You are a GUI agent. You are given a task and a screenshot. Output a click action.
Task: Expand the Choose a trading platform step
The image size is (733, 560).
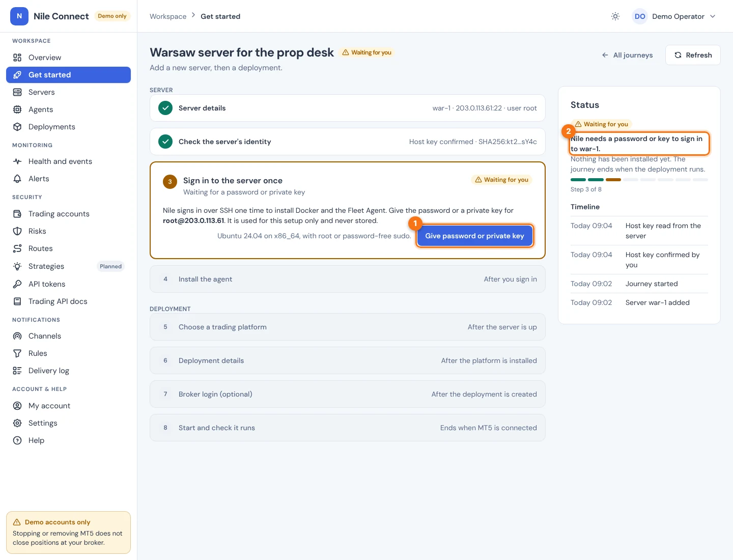pos(348,327)
